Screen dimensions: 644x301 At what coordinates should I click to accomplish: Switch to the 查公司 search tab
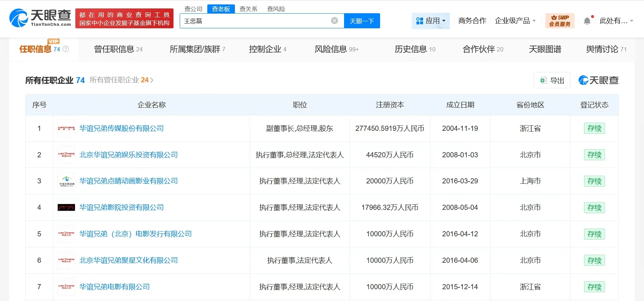(x=193, y=9)
